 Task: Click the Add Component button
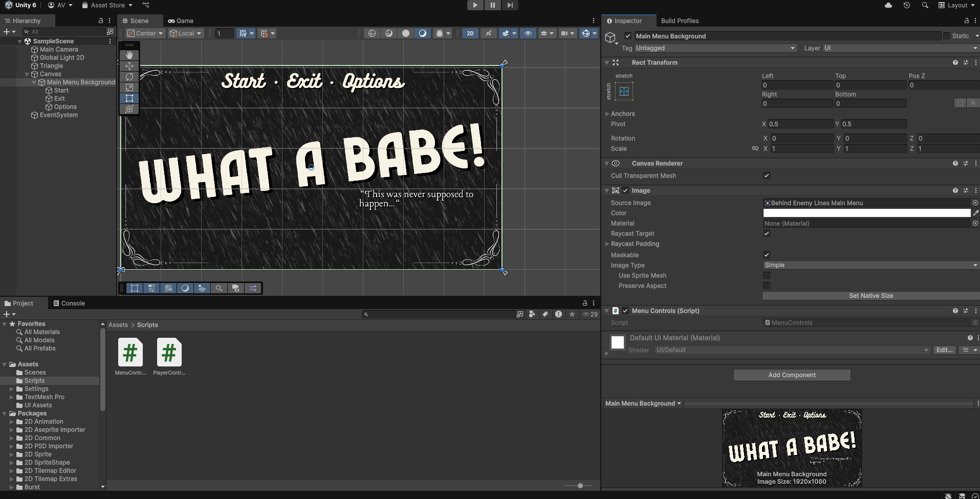click(x=792, y=375)
